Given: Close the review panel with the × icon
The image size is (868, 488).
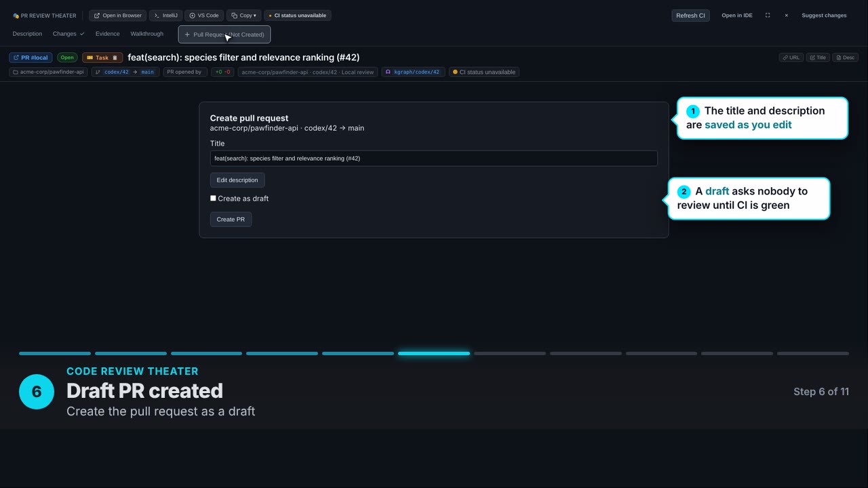Looking at the screenshot, I should click(786, 16).
